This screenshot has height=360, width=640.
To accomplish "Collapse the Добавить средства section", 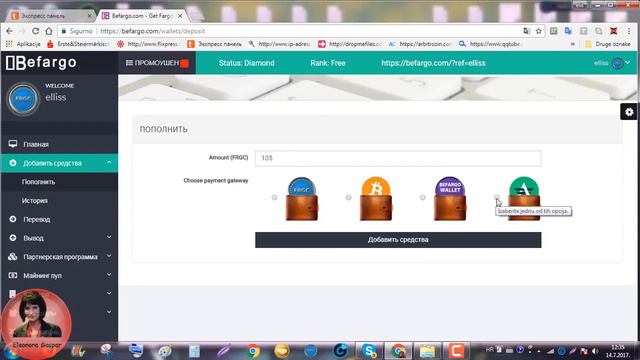I will tap(109, 163).
